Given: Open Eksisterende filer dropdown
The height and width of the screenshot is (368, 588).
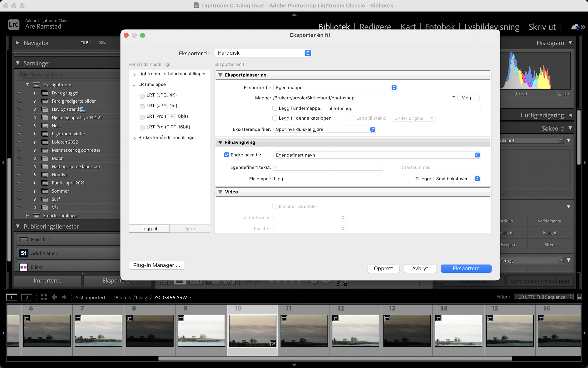Looking at the screenshot, I should [x=325, y=129].
